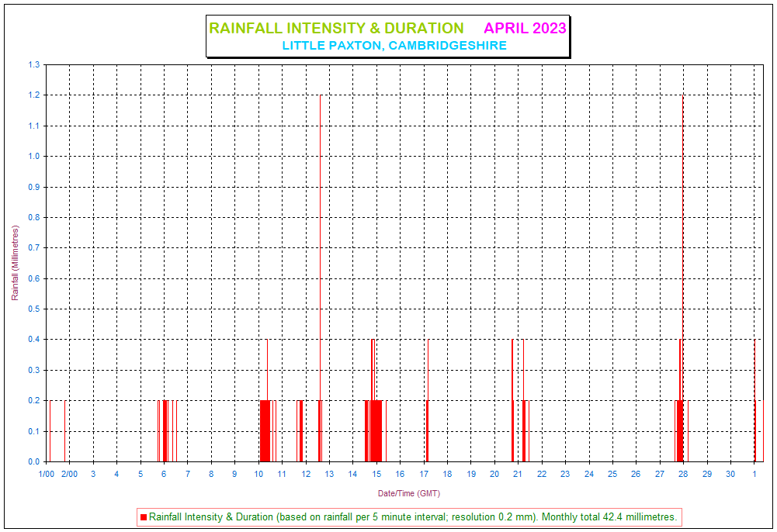This screenshot has width=777, height=532.
Task: Click the 0.5 y-axis value
Action: click(x=33, y=309)
